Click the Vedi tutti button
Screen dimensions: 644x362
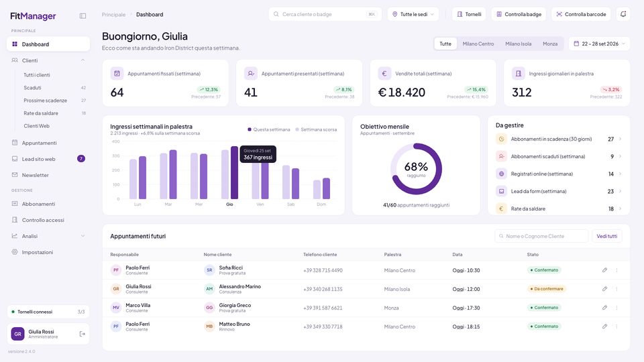(606, 236)
